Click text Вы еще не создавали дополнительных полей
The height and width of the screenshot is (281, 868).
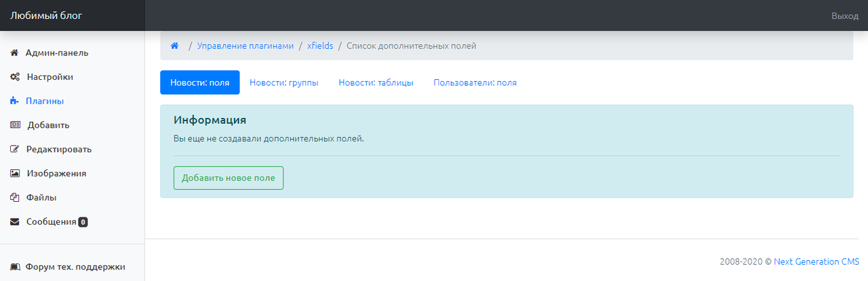coord(269,139)
